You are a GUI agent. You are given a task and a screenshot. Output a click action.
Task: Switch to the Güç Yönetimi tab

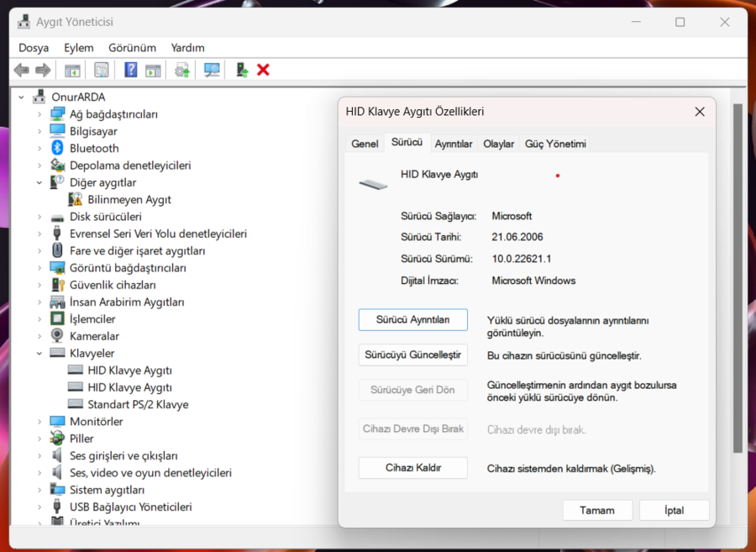(x=555, y=144)
